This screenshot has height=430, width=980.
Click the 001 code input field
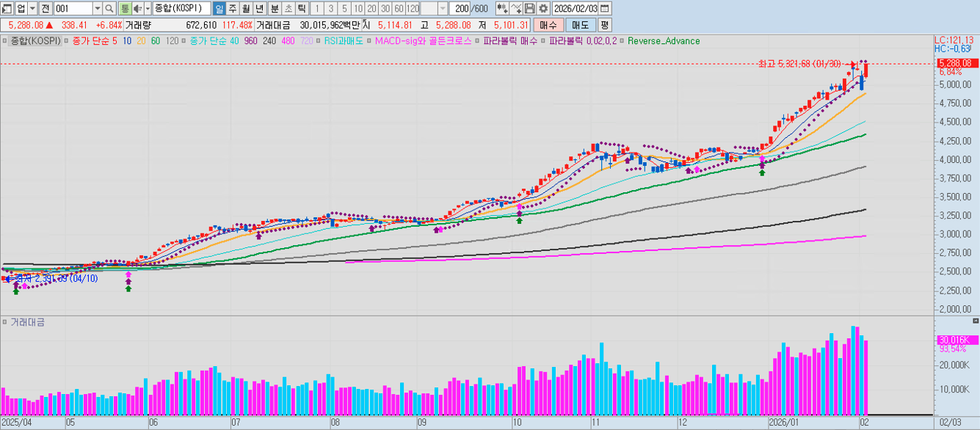(73, 8)
